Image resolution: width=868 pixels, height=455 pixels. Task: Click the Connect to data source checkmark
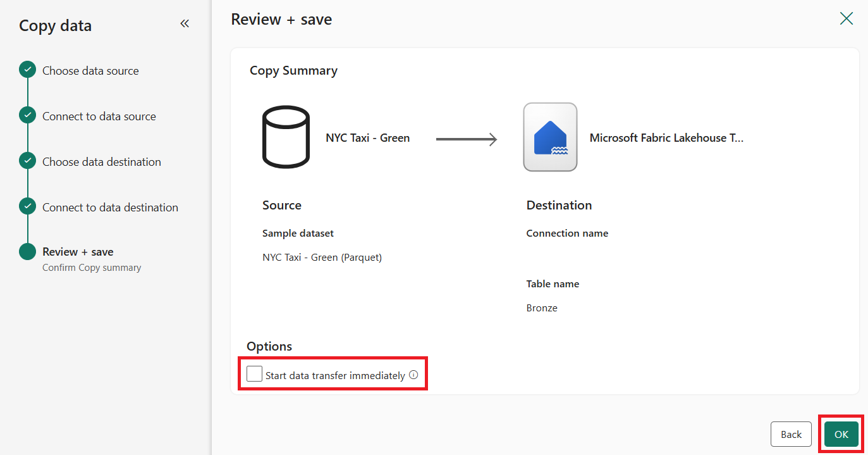point(27,115)
